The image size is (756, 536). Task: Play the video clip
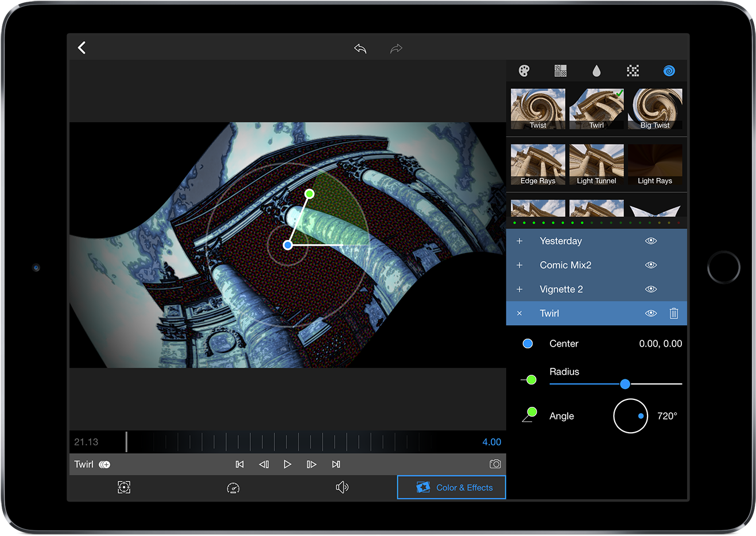point(287,464)
